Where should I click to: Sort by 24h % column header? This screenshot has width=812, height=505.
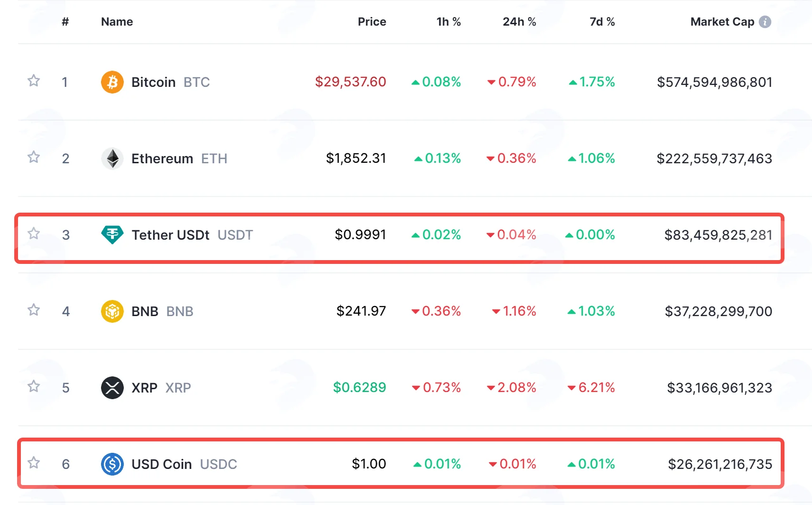519,22
